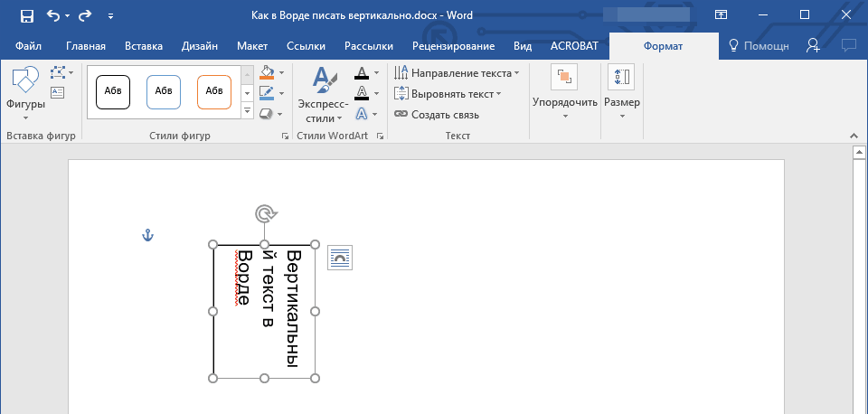Apply the black outline Абв shape style
The image size is (868, 414).
[113, 92]
